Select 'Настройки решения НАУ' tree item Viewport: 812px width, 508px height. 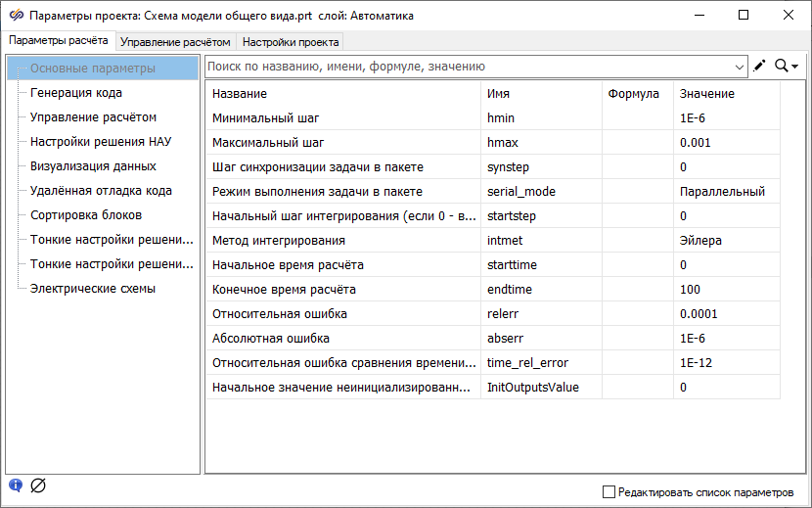[x=101, y=142]
